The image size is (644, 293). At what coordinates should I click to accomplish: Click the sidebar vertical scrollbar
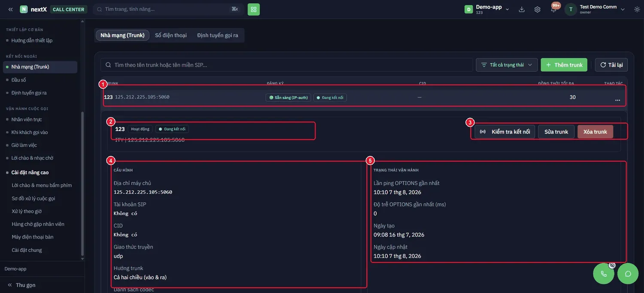(x=82, y=185)
